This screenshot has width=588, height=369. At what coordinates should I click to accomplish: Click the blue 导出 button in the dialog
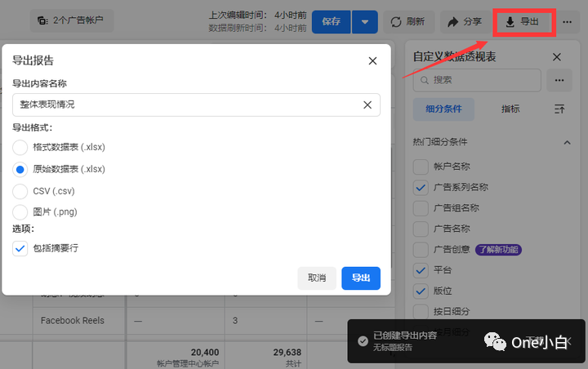(361, 278)
